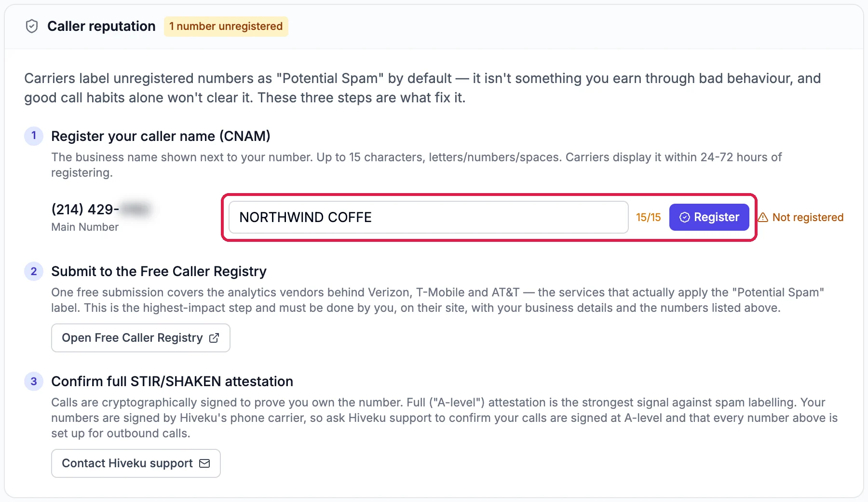Click the '1 number unregistered' badge
Screen dimensions: 868x502
(x=226, y=27)
